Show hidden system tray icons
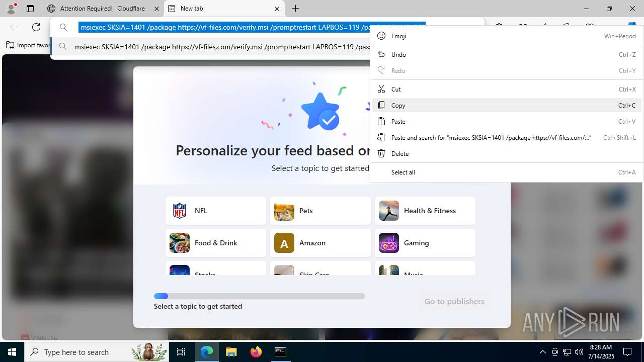644x362 pixels. 543,352
